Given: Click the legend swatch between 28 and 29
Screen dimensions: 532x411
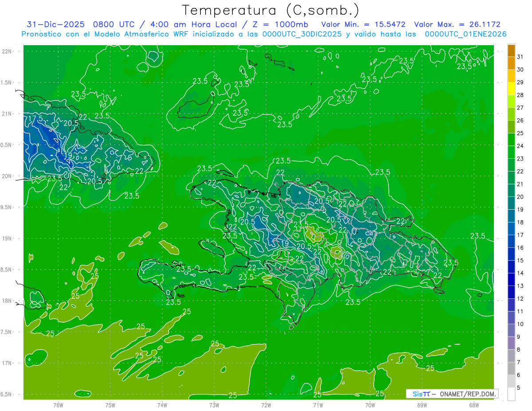Looking at the screenshot, I should (x=511, y=89).
